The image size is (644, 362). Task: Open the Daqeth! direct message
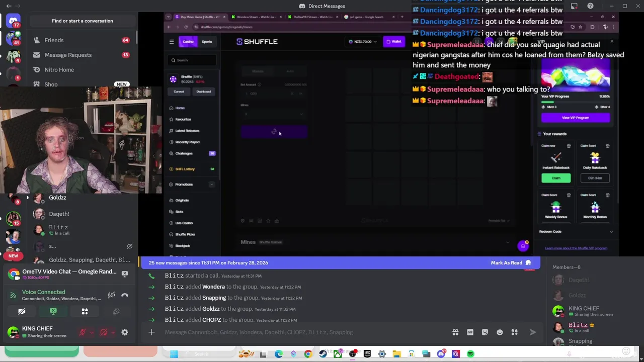tap(82, 214)
